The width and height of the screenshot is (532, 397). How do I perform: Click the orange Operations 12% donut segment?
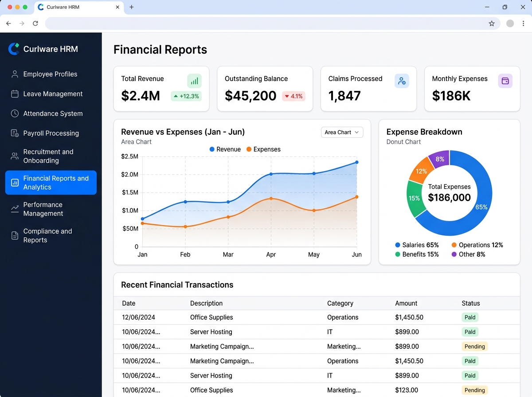[x=421, y=171]
